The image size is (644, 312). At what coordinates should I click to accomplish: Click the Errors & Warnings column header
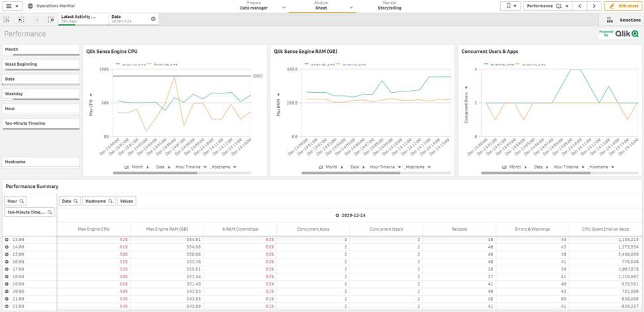pyautogui.click(x=532, y=229)
